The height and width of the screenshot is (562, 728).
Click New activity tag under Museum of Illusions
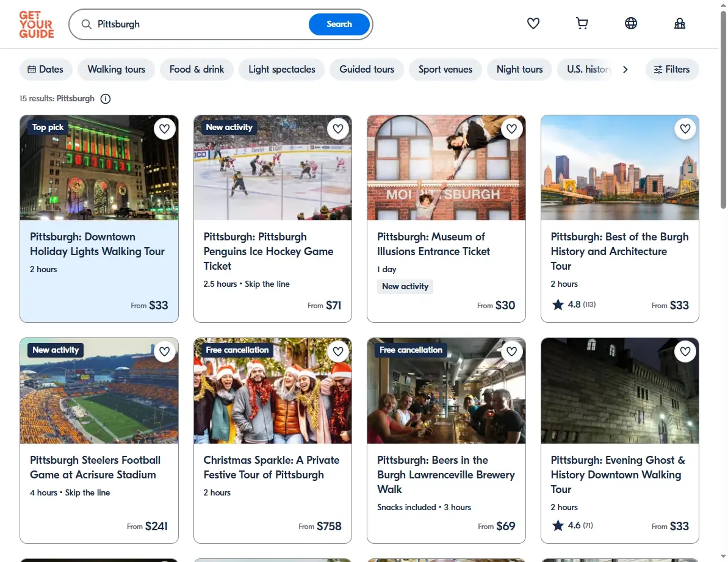405,286
